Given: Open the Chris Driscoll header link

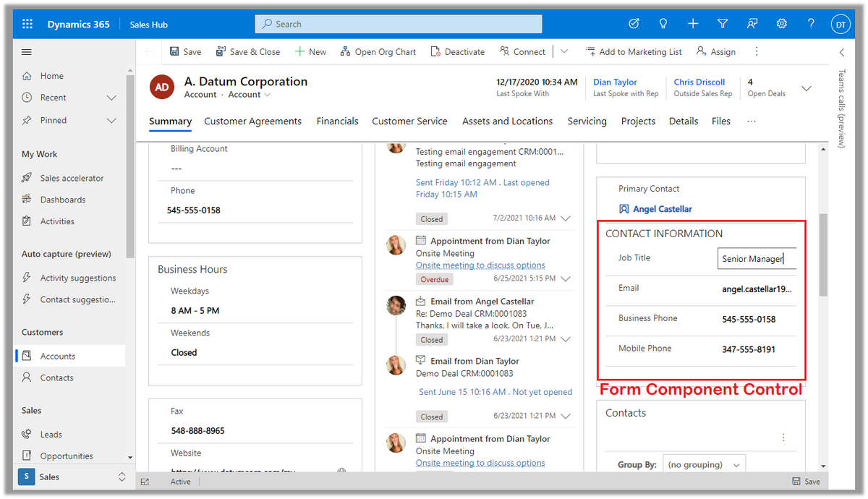Looking at the screenshot, I should tap(699, 82).
